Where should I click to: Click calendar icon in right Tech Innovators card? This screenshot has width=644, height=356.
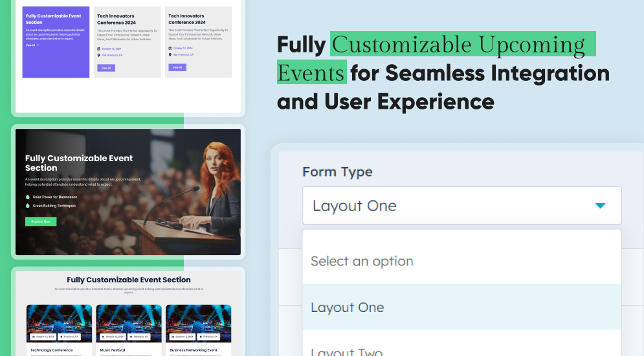(170, 48)
